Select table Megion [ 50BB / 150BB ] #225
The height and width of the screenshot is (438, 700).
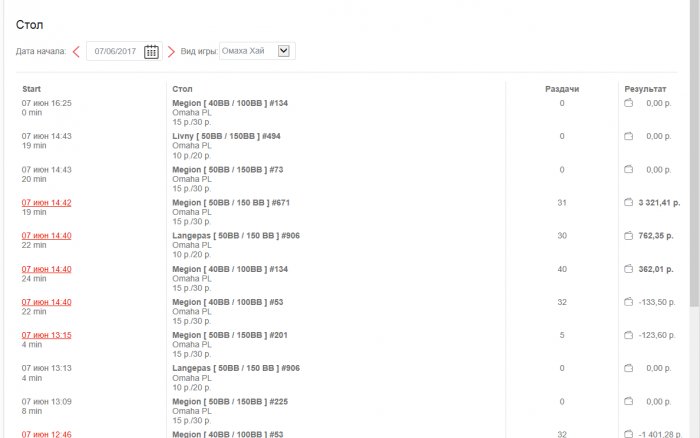230,401
